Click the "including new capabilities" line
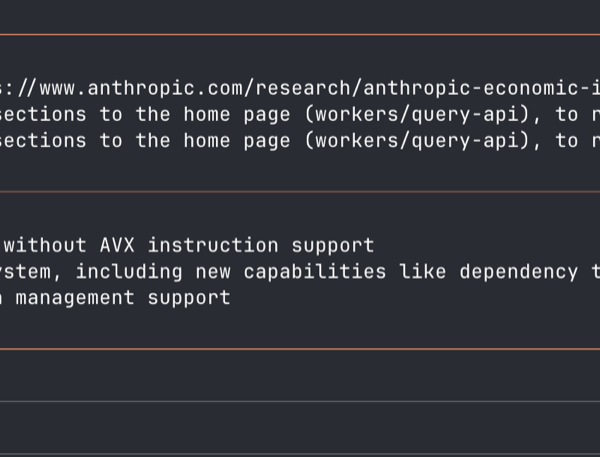The height and width of the screenshot is (457, 600). pos(300,271)
